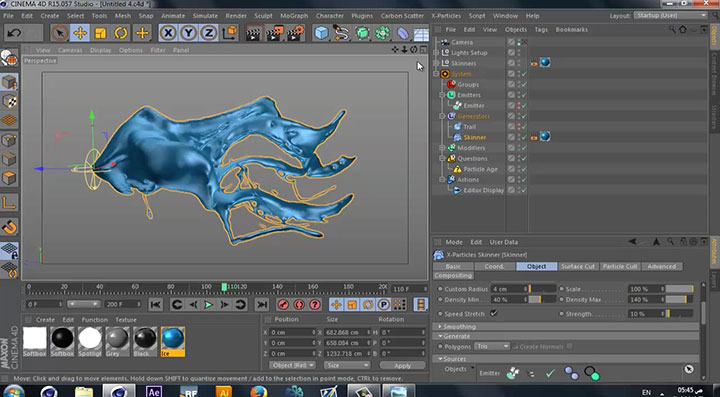Go to end of timeline
This screenshot has height=397, width=720.
point(262,304)
